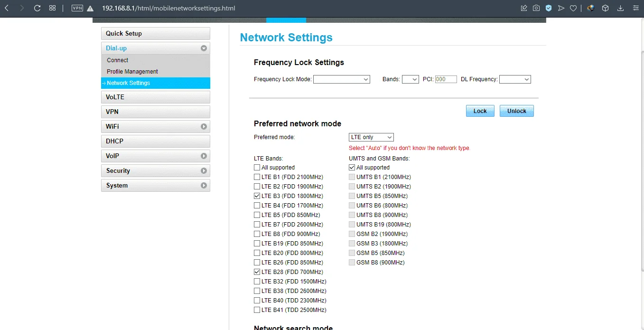The height and width of the screenshot is (330, 644).
Task: Open VPN menu item
Action: click(x=156, y=112)
